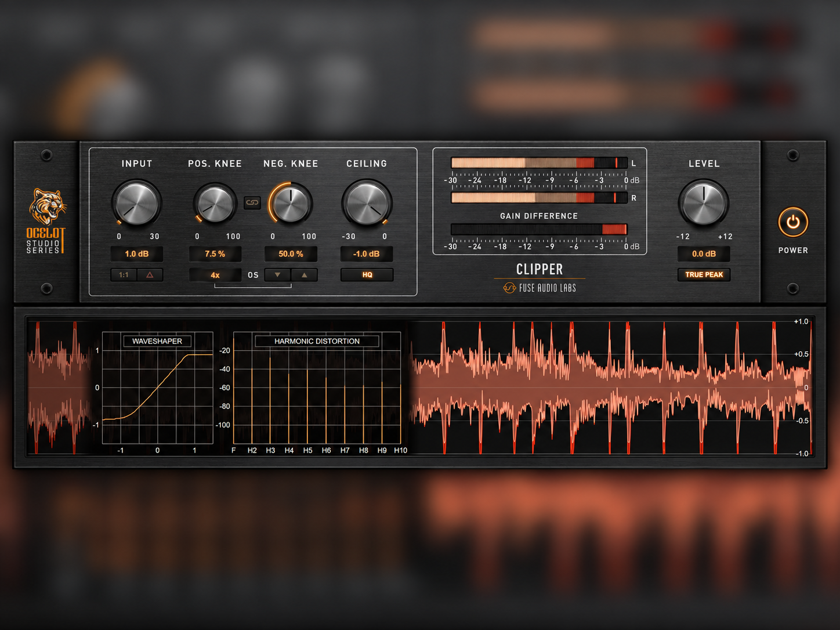Image resolution: width=840 pixels, height=630 pixels.
Task: Toggle the TRUE PEAK button
Action: tap(704, 275)
